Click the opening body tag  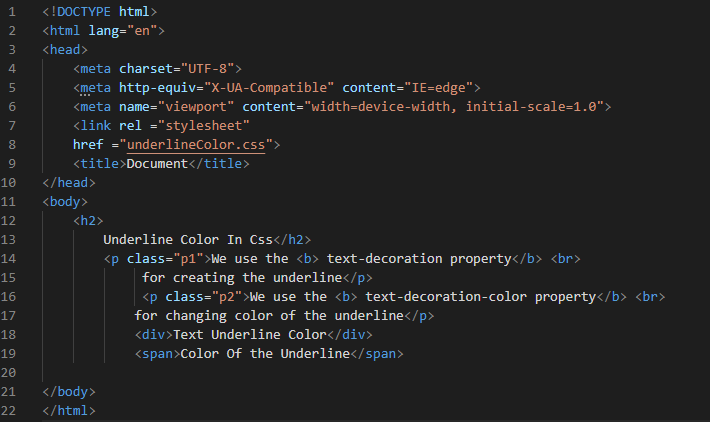pos(65,202)
